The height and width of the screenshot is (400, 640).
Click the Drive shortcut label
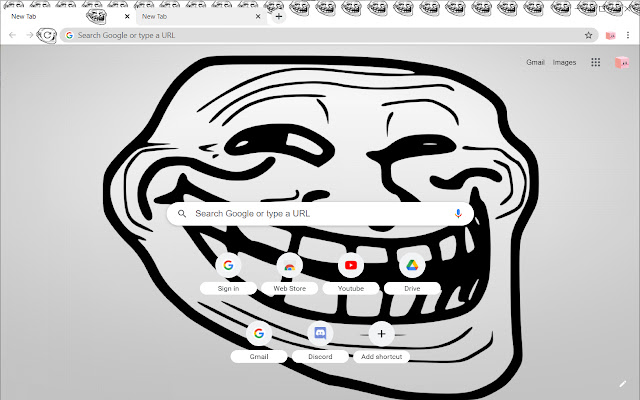(412, 288)
